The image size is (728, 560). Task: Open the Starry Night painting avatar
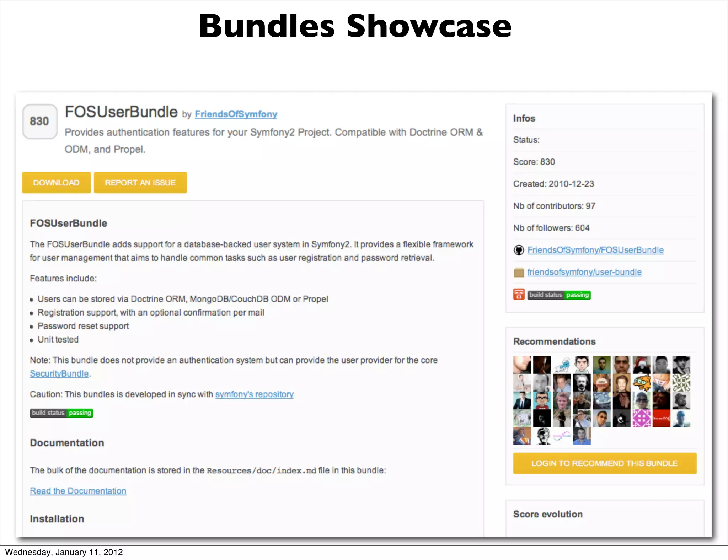click(602, 400)
